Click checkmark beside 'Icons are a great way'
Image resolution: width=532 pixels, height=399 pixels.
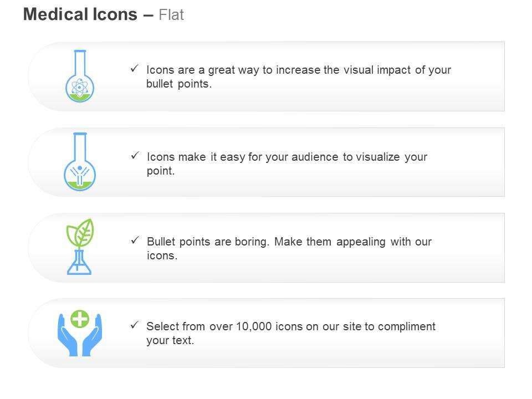[x=134, y=69]
